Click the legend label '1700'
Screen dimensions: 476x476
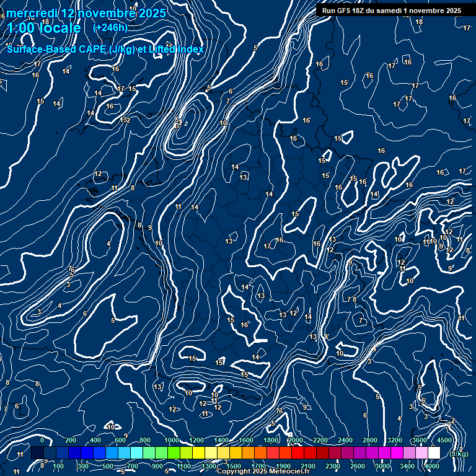(x=258, y=466)
